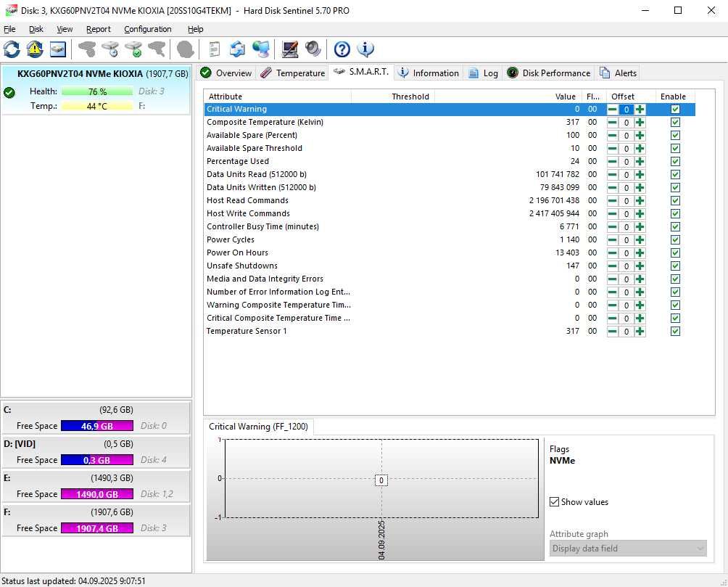Click the Critical Warning (FF_1200) graph tab
The width and height of the screenshot is (728, 587).
pos(259,427)
